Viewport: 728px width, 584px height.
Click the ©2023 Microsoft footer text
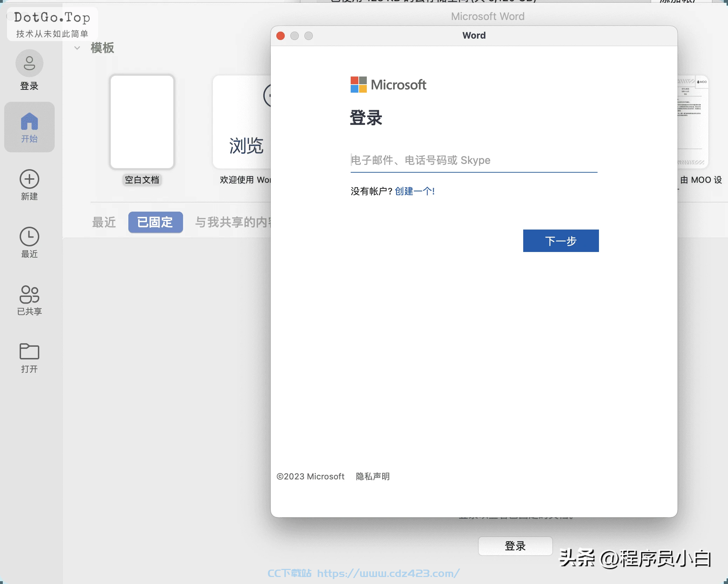(310, 476)
